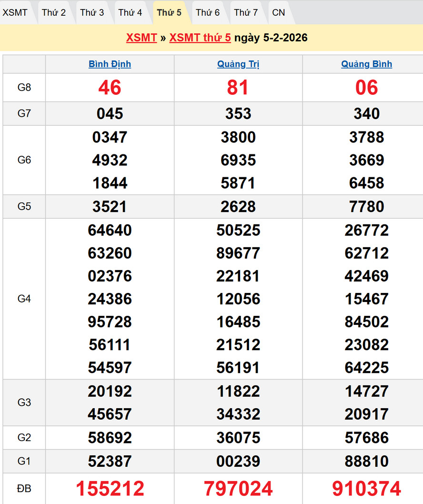Click Quảng Trị special prize 797024

tap(238, 489)
